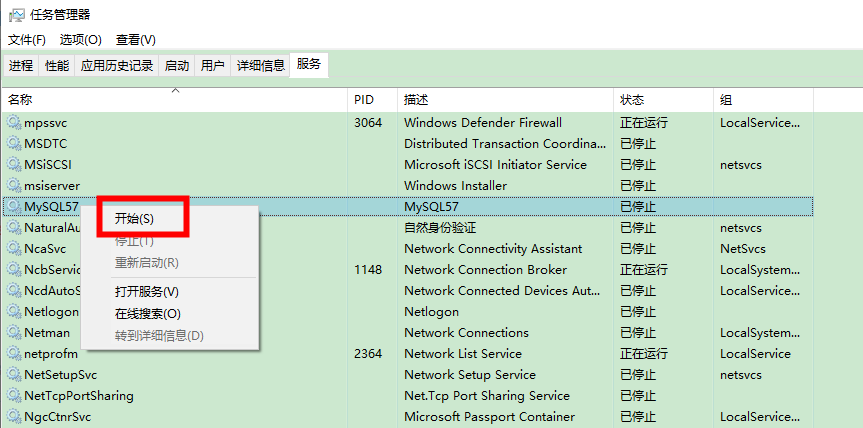Click PID 3064 in mpssvc row
The width and height of the screenshot is (863, 428).
coord(368,123)
